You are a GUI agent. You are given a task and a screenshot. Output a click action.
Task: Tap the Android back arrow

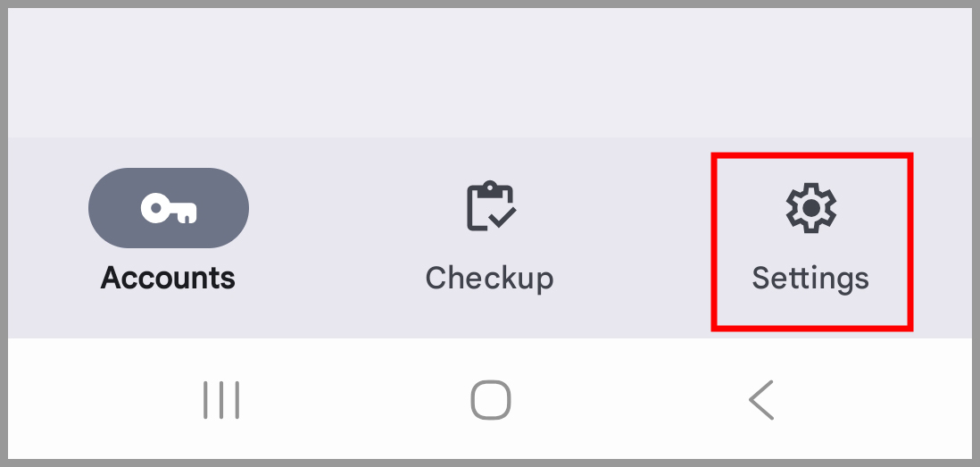click(762, 399)
